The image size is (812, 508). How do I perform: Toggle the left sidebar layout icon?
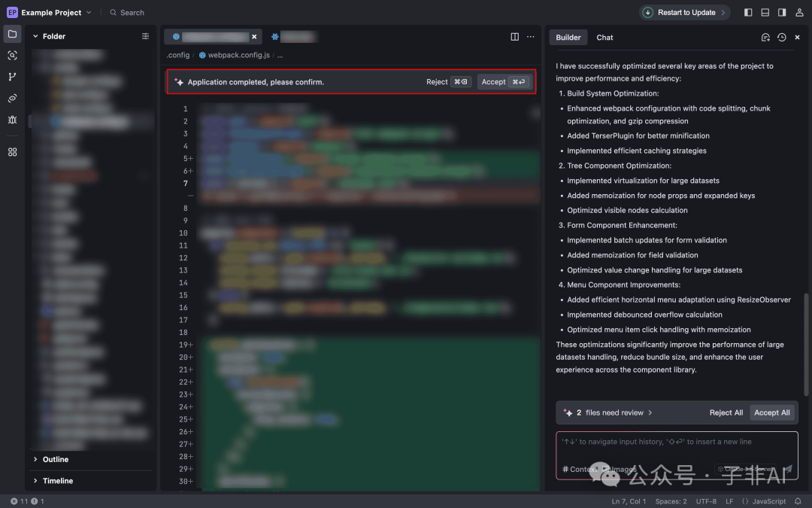[x=748, y=13]
